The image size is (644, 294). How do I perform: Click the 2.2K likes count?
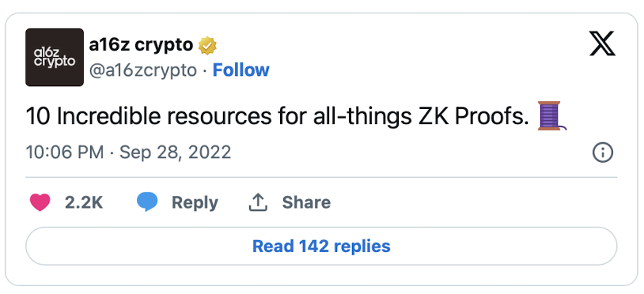[x=84, y=202]
